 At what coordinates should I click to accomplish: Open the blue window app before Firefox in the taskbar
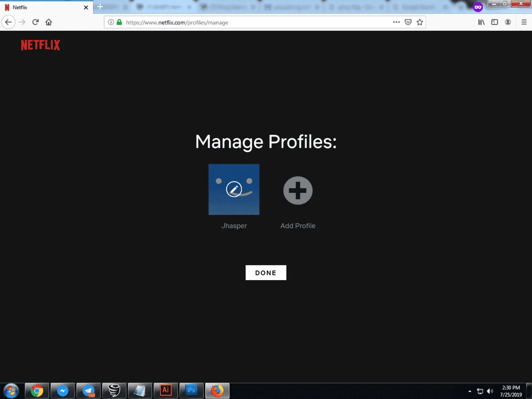[x=192, y=391]
